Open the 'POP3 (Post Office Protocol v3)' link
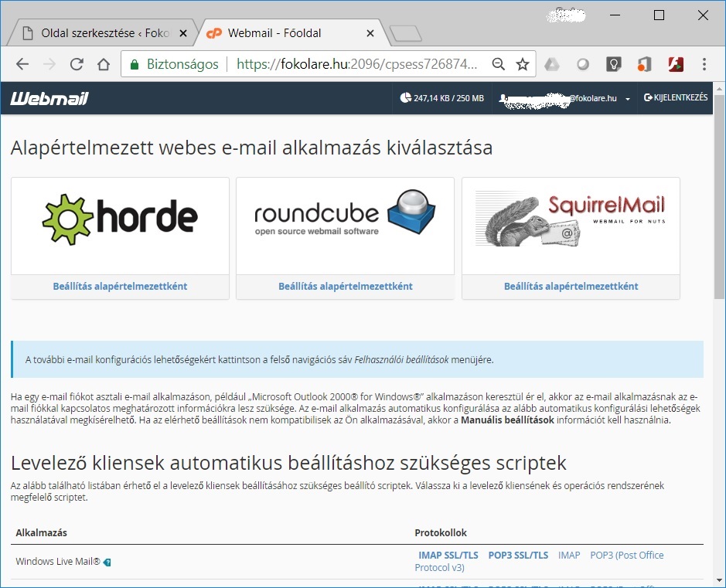Viewport: 726px width, 588px height. (x=539, y=561)
